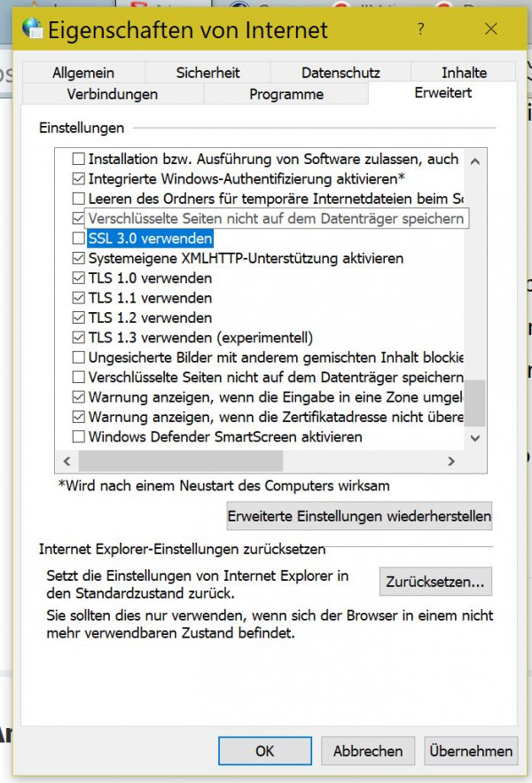Screen dimensions: 532x783
Task: Toggle TLS 1.3 verwenden (experimentell) checkbox
Action: [78, 338]
